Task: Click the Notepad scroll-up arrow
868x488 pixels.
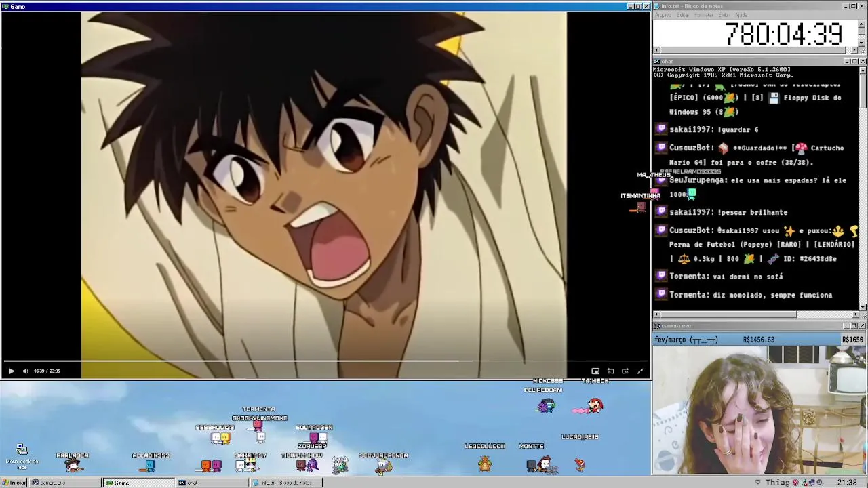Action: [x=862, y=23]
